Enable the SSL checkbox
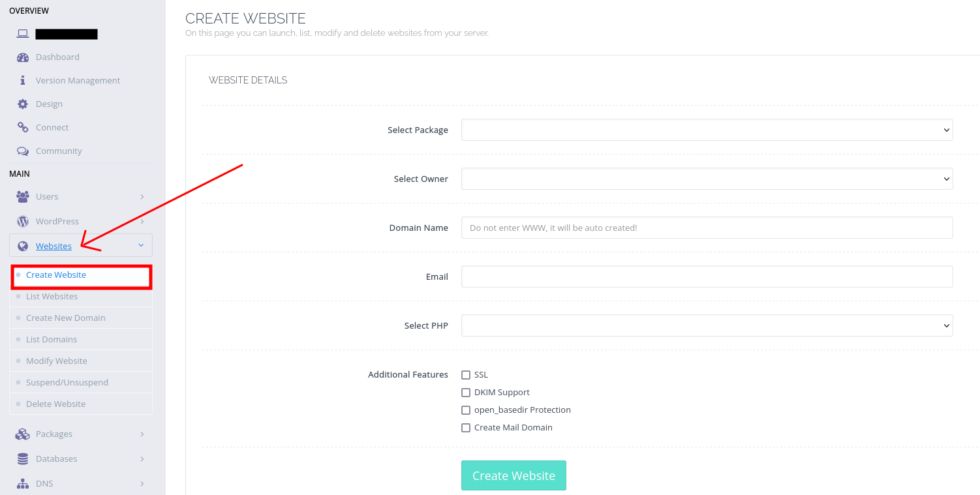Viewport: 980px width, 495px height. tap(466, 374)
